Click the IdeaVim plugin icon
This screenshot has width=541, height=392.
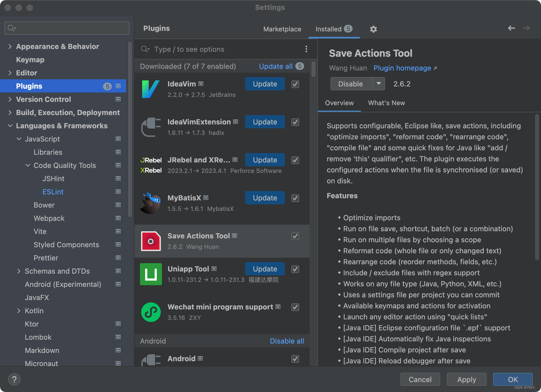(150, 89)
